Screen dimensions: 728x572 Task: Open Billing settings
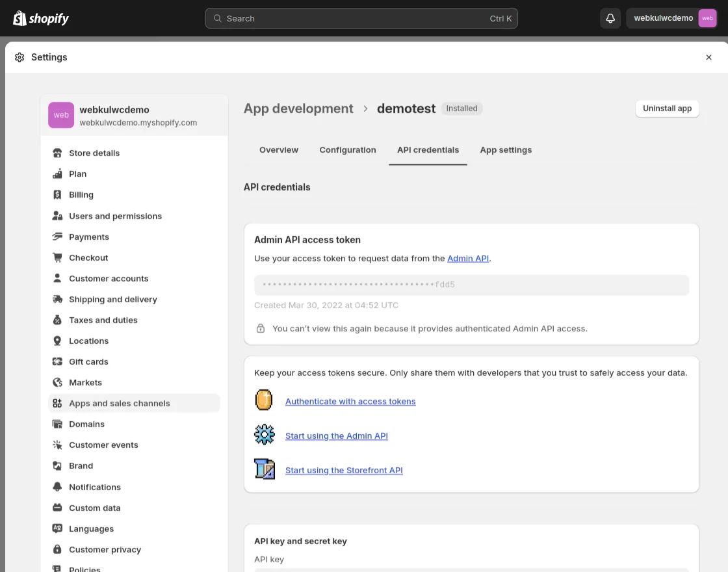point(134,194)
